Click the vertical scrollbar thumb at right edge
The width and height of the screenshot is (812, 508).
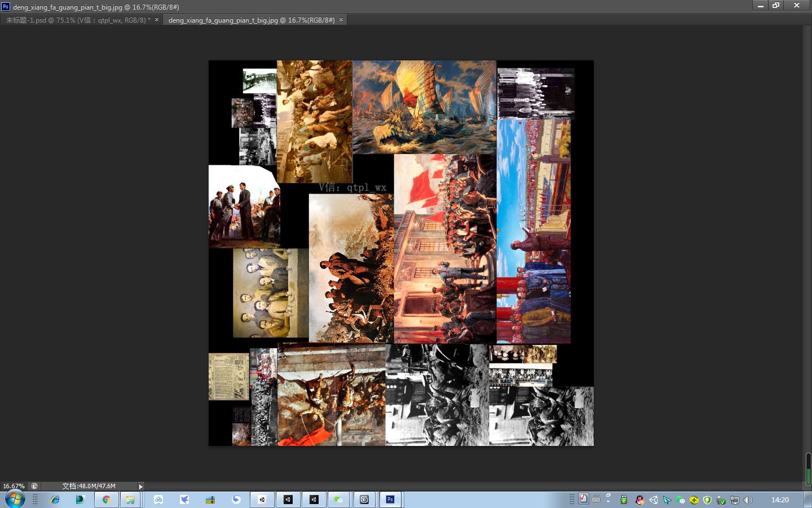(808, 469)
